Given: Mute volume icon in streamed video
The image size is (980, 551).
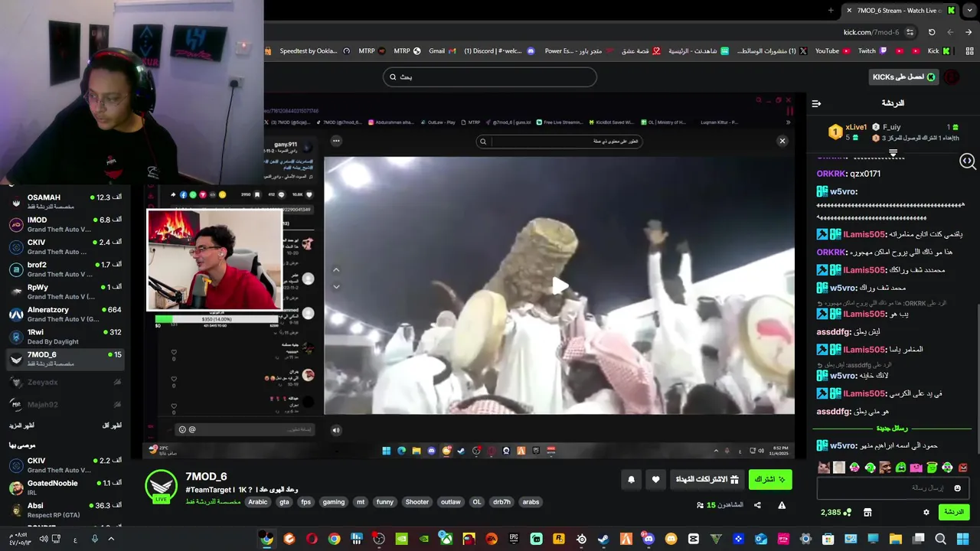Looking at the screenshot, I should tap(335, 430).
